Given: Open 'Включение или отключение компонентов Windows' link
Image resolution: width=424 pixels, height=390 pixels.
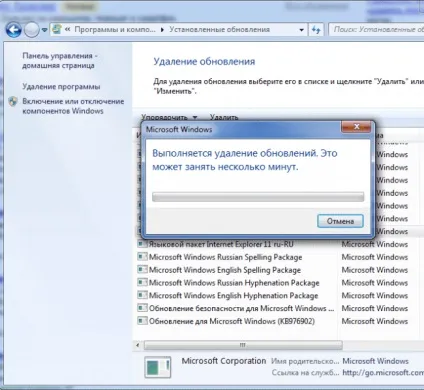Looking at the screenshot, I should click(73, 106).
